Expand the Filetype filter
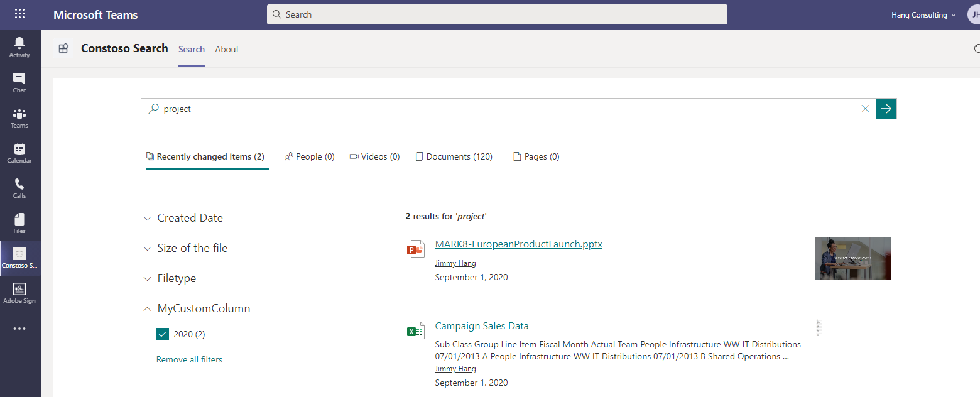 [170, 278]
